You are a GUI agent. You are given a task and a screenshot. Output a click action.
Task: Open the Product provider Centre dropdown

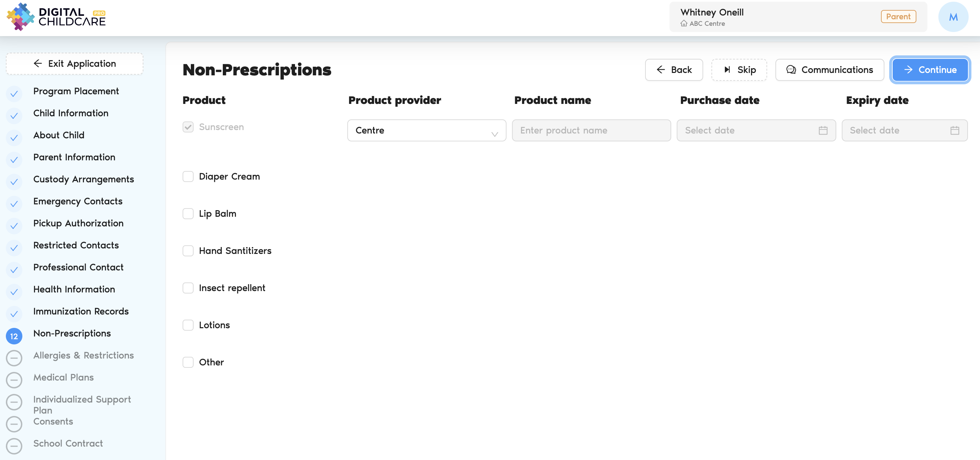tap(426, 131)
